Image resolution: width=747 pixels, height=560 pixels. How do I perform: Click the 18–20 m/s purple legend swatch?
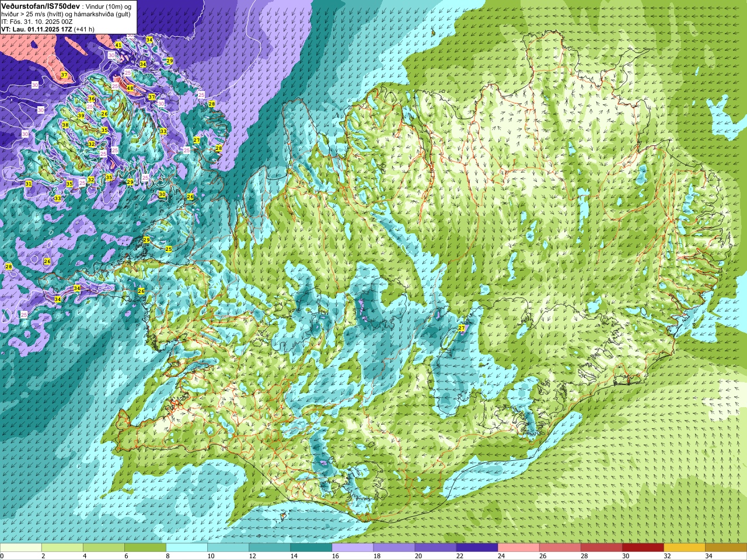click(394, 548)
